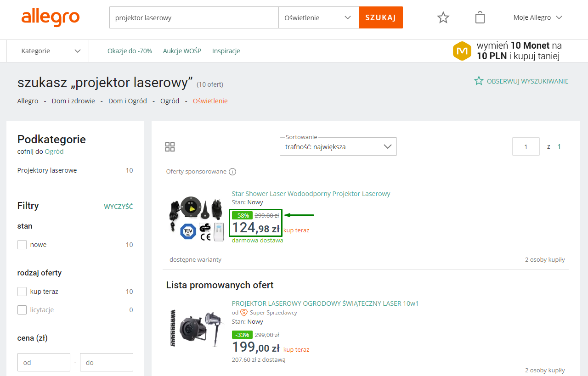Click WYCZYŚĆ to clear filters
Image resolution: width=588 pixels, height=376 pixels.
tap(119, 207)
